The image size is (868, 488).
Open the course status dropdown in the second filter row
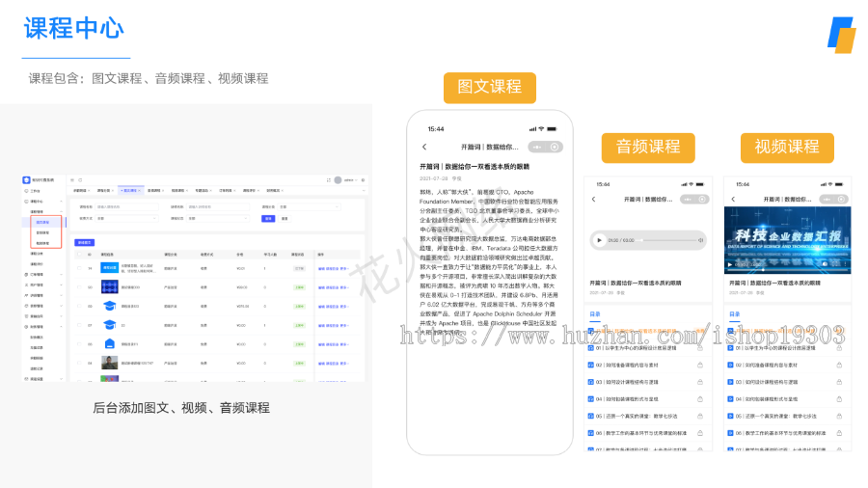click(218, 219)
